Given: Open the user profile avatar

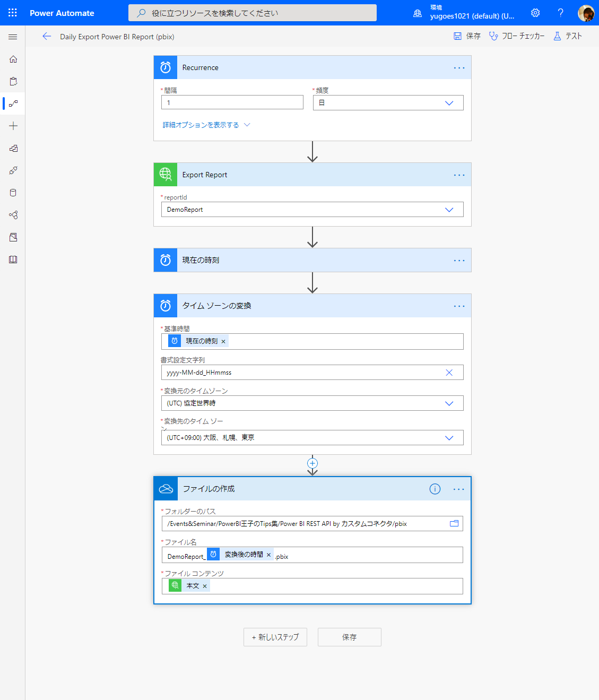Looking at the screenshot, I should [586, 13].
